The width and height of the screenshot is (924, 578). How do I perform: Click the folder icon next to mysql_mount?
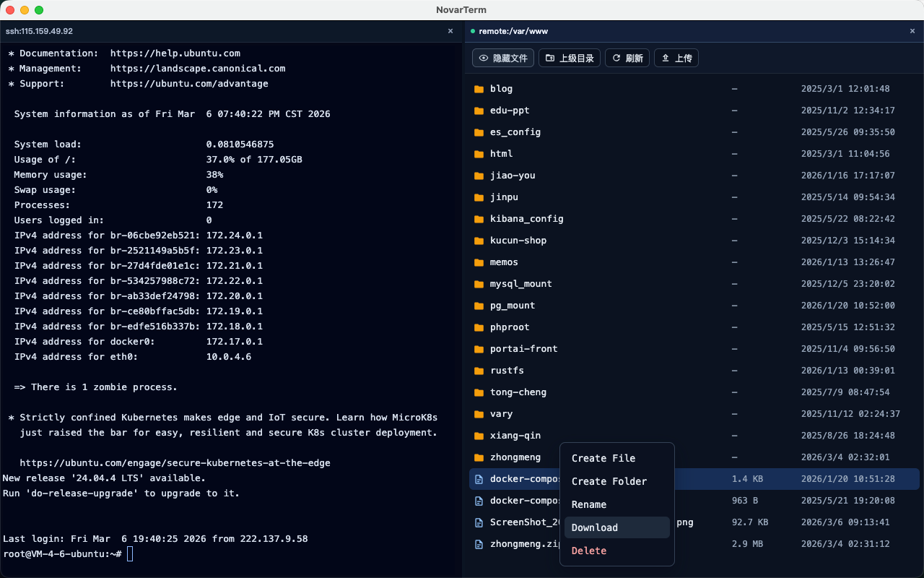[x=480, y=283]
